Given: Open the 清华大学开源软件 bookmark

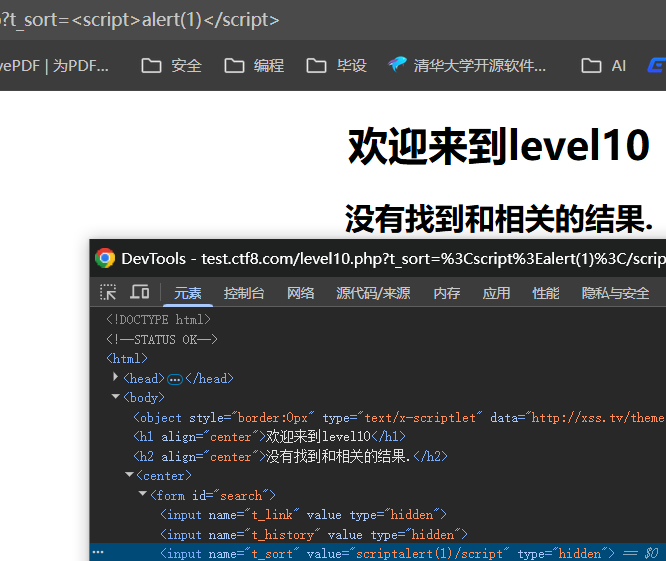Looking at the screenshot, I should point(467,66).
